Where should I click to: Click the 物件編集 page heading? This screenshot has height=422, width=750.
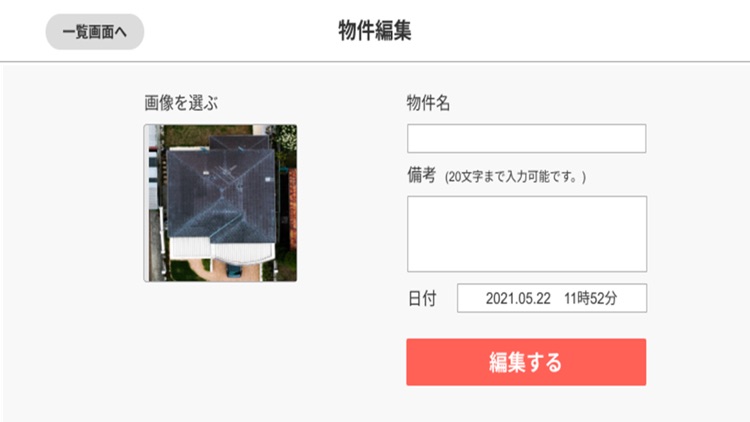point(375,31)
